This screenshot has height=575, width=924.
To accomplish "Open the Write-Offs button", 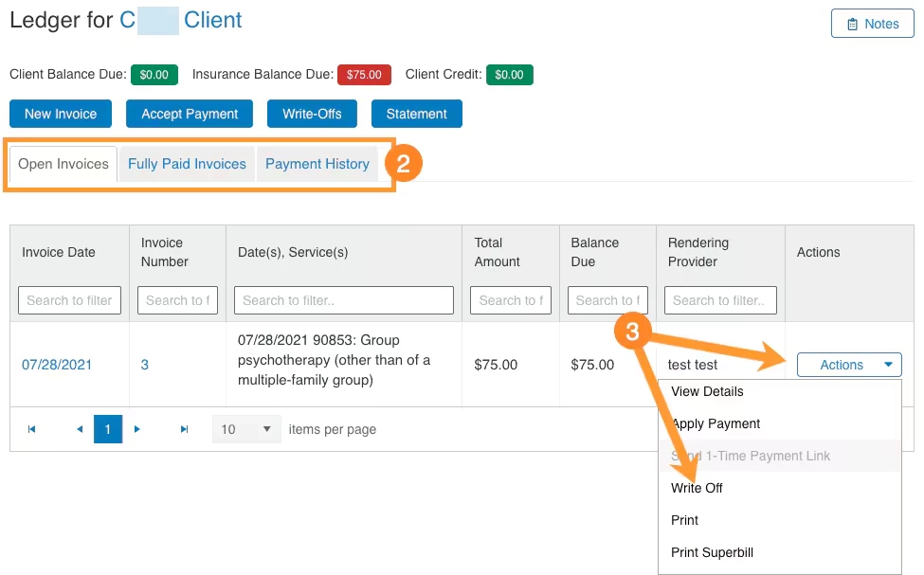I will coord(312,114).
